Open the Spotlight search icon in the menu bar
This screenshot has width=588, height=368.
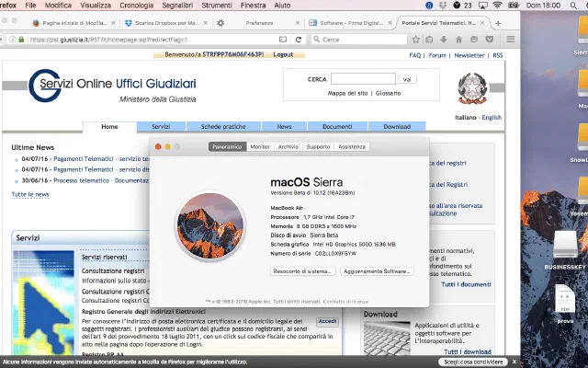(x=573, y=6)
